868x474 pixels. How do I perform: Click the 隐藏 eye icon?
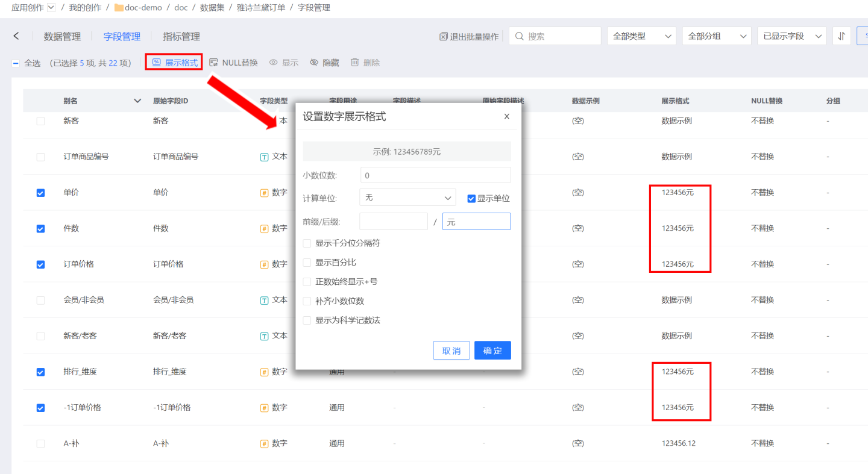click(x=314, y=63)
